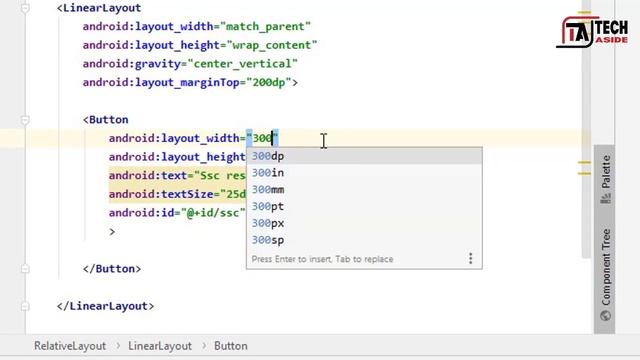Select 300pt from the completion list
This screenshot has width=640, height=360.
[364, 207]
